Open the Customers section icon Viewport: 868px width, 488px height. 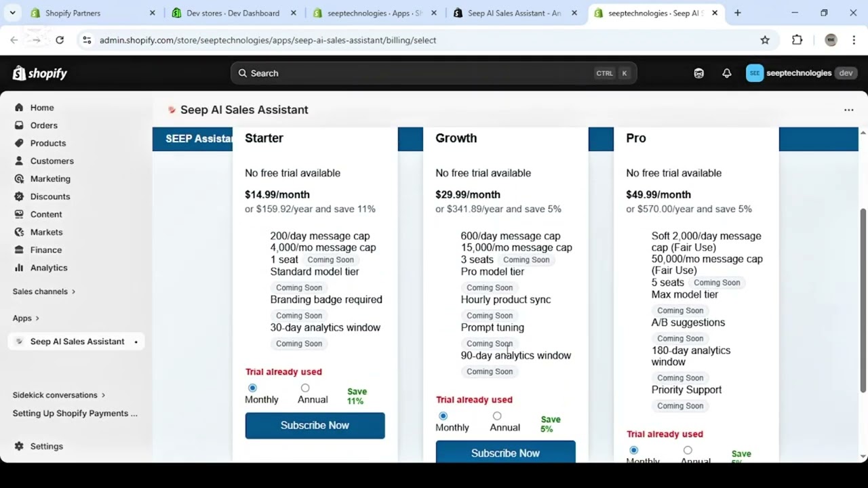pos(19,161)
